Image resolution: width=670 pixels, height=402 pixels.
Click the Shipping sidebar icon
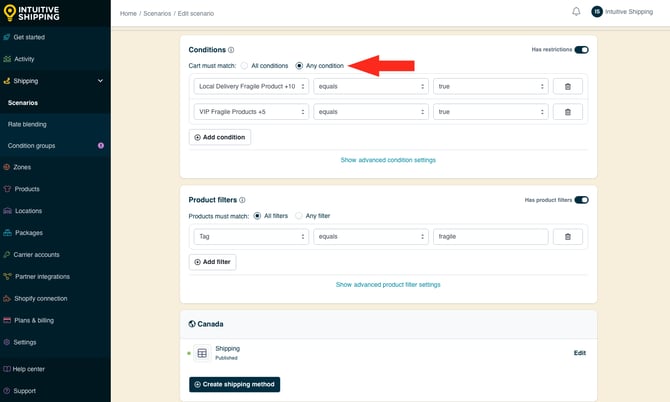(x=7, y=81)
